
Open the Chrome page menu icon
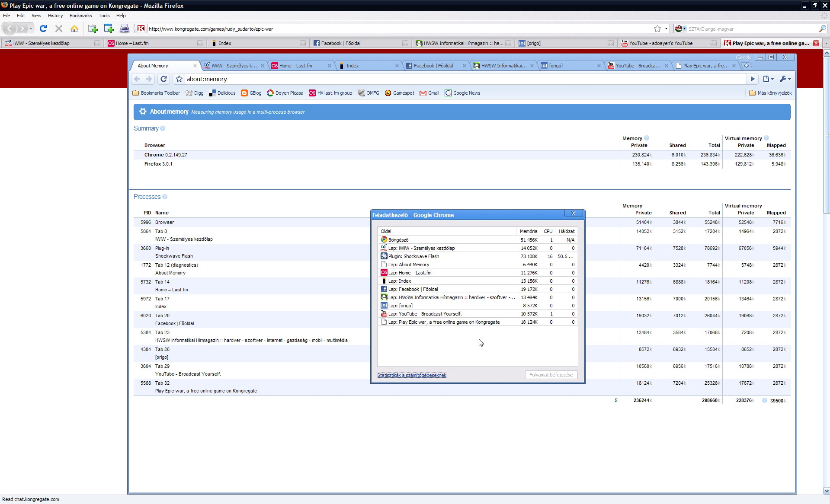point(768,79)
